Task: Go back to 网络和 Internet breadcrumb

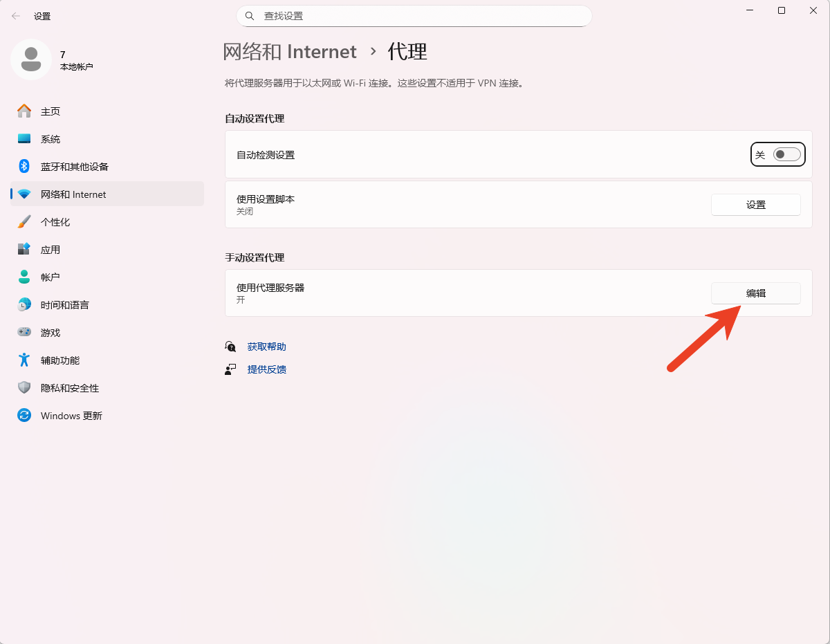Action: tap(290, 52)
